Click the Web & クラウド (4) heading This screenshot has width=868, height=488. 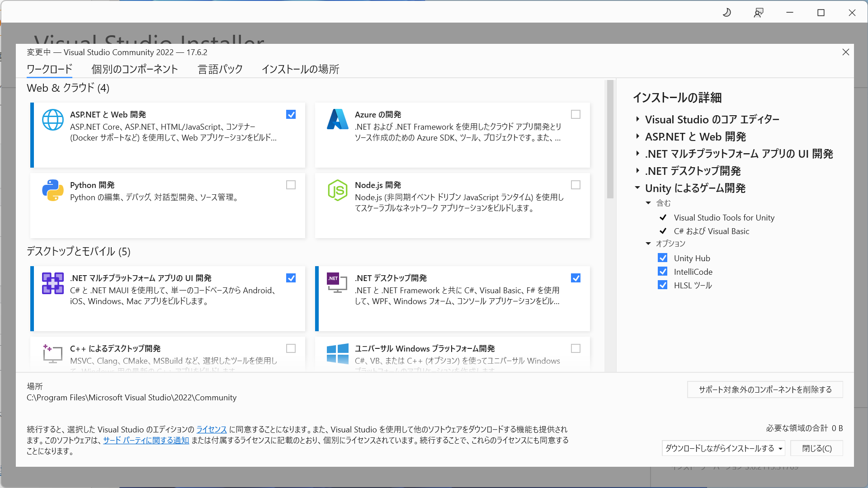click(x=68, y=88)
